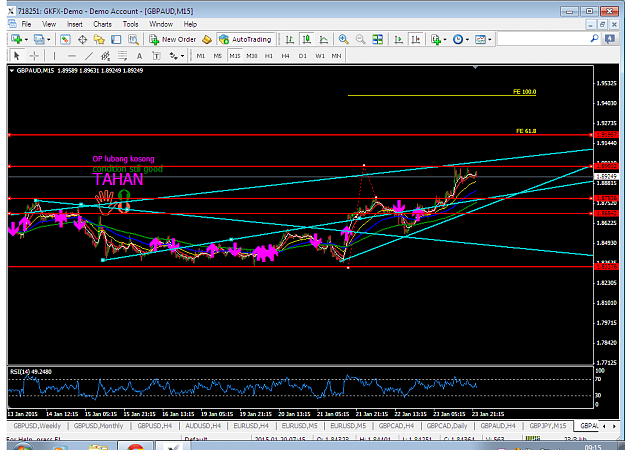Select the Equidistant Channel tool
The height and width of the screenshot is (450, 625).
click(105, 56)
